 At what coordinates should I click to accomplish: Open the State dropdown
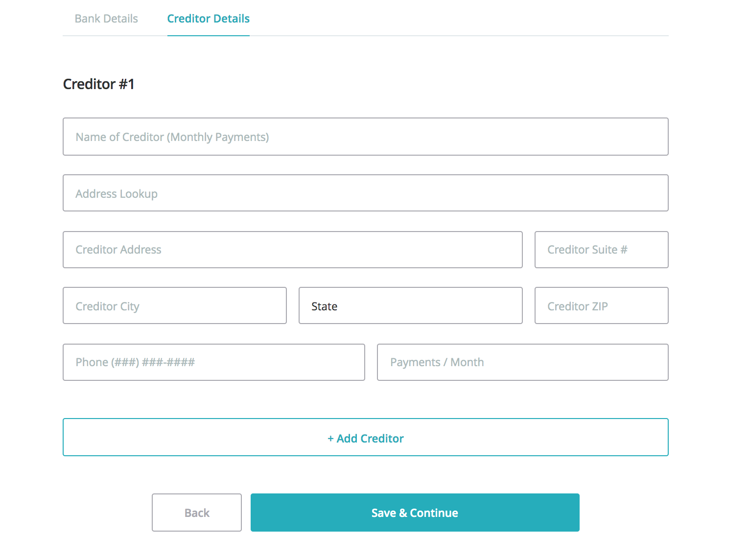click(x=410, y=306)
